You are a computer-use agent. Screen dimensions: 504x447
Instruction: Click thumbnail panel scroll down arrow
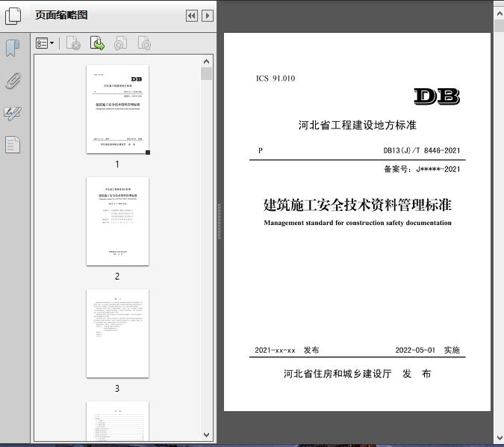(206, 435)
